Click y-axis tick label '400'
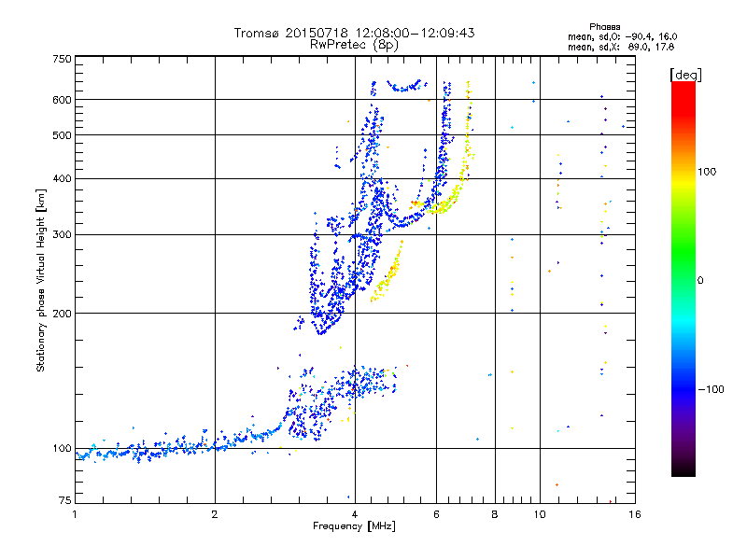This screenshot has width=747, height=560. click(x=62, y=178)
